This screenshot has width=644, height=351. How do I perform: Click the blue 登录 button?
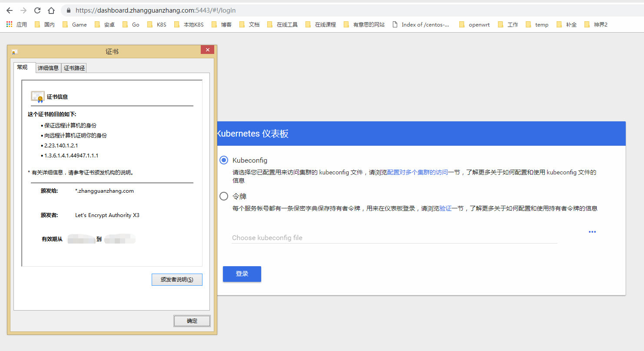242,274
